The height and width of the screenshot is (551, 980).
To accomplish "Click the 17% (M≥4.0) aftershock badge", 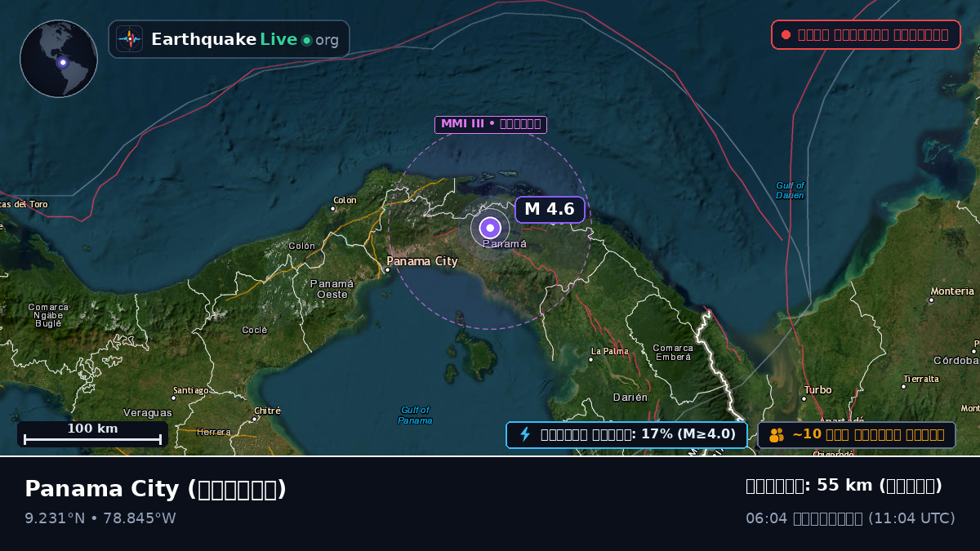I will pos(626,434).
